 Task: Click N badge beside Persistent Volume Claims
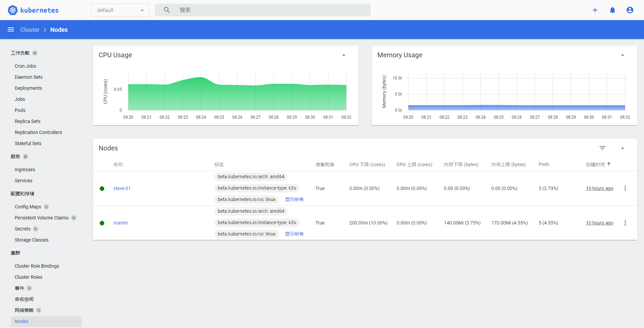click(74, 218)
